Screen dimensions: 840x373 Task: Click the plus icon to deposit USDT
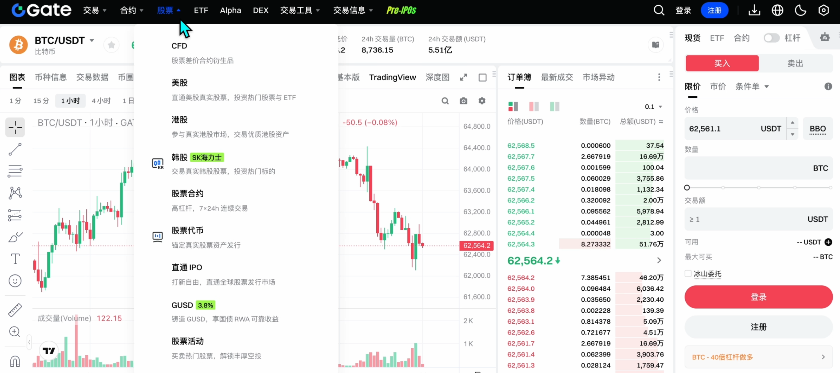[x=828, y=242]
